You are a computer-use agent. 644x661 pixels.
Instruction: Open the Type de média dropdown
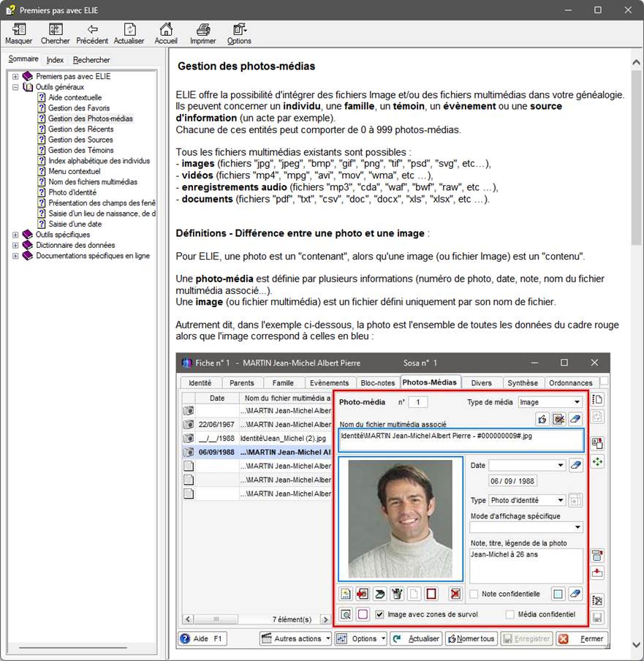click(x=550, y=402)
